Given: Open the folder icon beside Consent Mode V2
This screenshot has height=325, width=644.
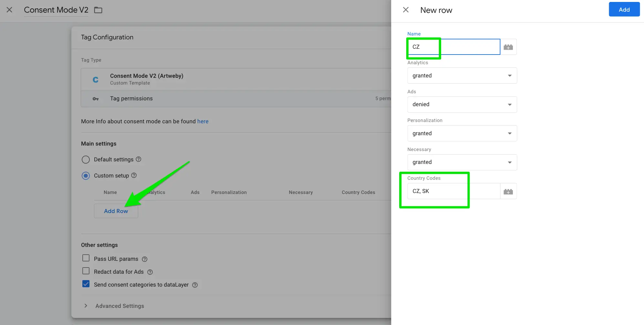Looking at the screenshot, I should coord(98,10).
